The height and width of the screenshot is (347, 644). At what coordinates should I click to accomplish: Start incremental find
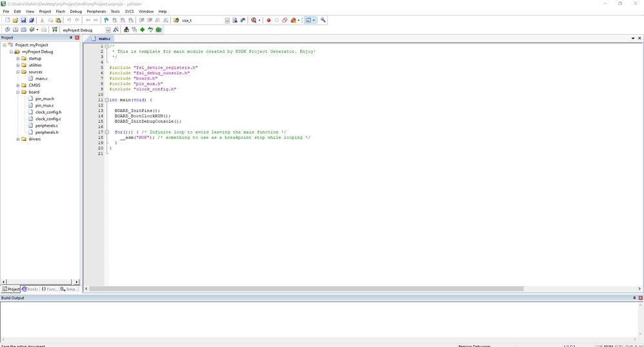(x=243, y=20)
